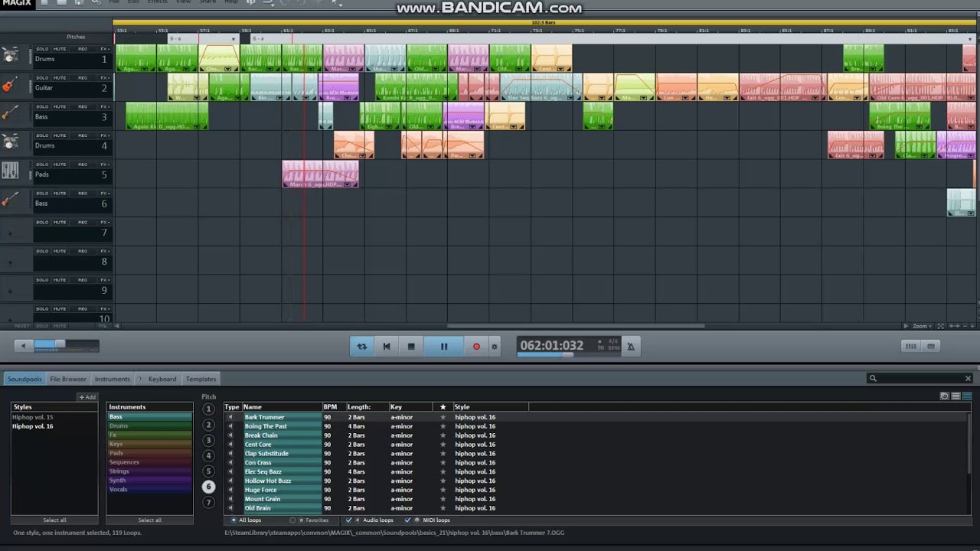Viewport: 980px width, 551px height.
Task: Preview the Elec Seq Bazz loop via its speaker icon
Action: [x=230, y=471]
